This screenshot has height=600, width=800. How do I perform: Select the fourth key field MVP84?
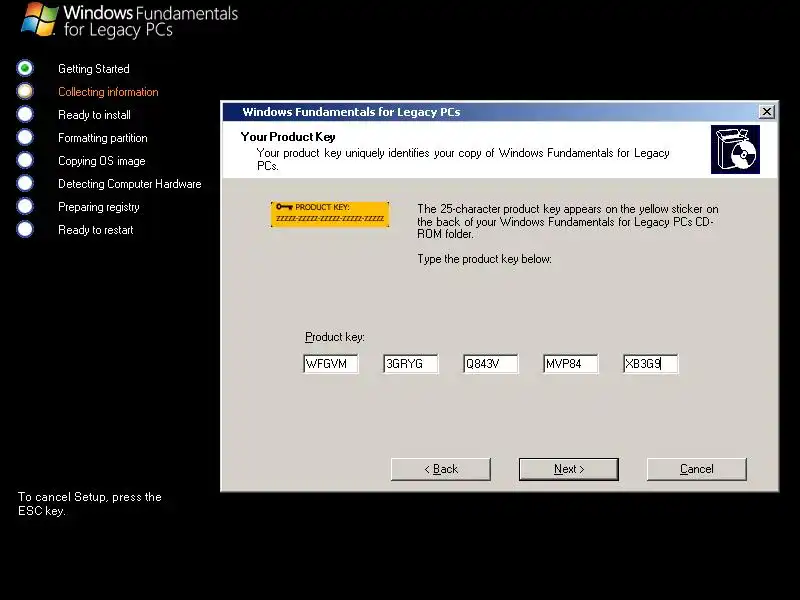(571, 364)
